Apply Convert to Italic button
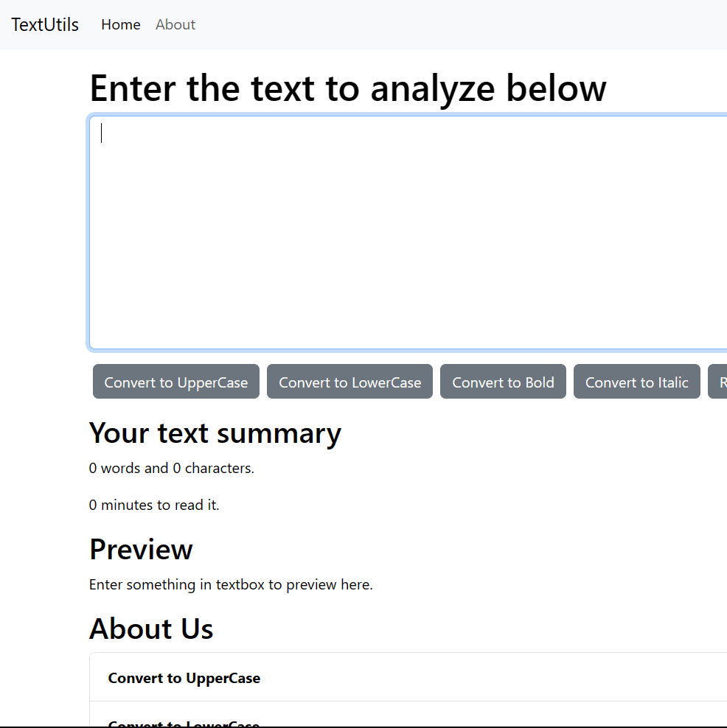727x728 pixels. 637,382
